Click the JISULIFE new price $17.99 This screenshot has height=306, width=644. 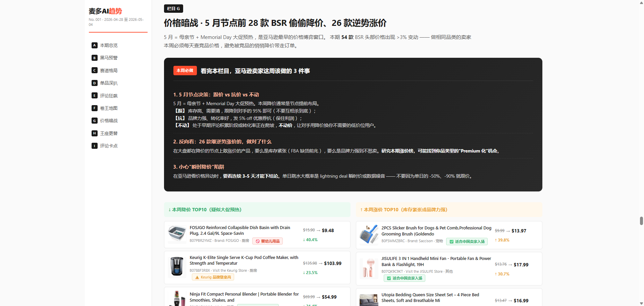[521, 265]
